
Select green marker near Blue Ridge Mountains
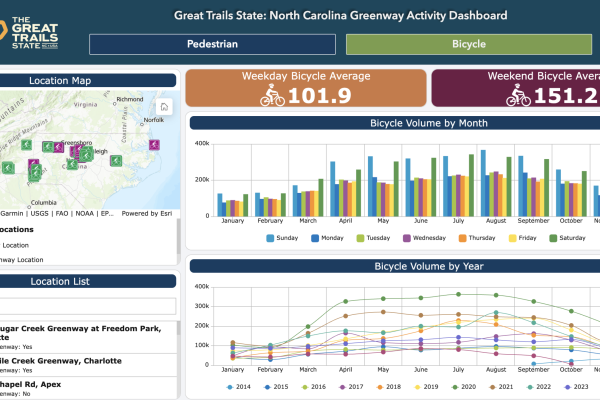point(26,145)
